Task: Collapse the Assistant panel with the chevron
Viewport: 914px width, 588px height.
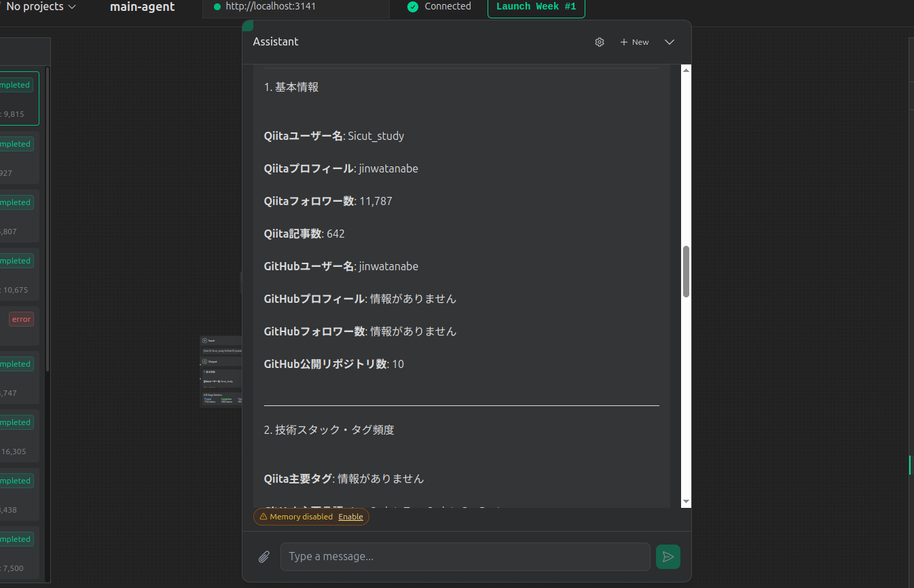Action: [x=669, y=41]
